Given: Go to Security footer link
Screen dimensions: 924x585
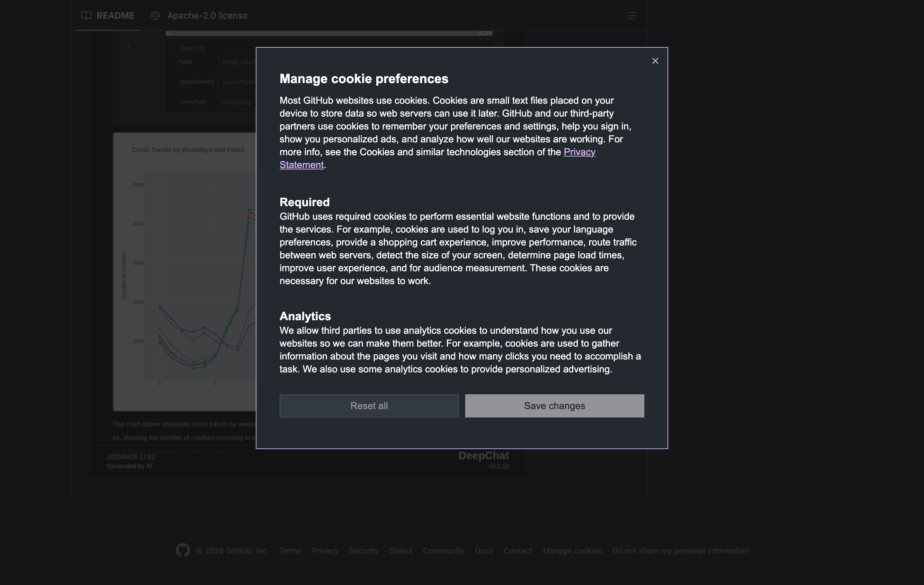Looking at the screenshot, I should click(363, 551).
